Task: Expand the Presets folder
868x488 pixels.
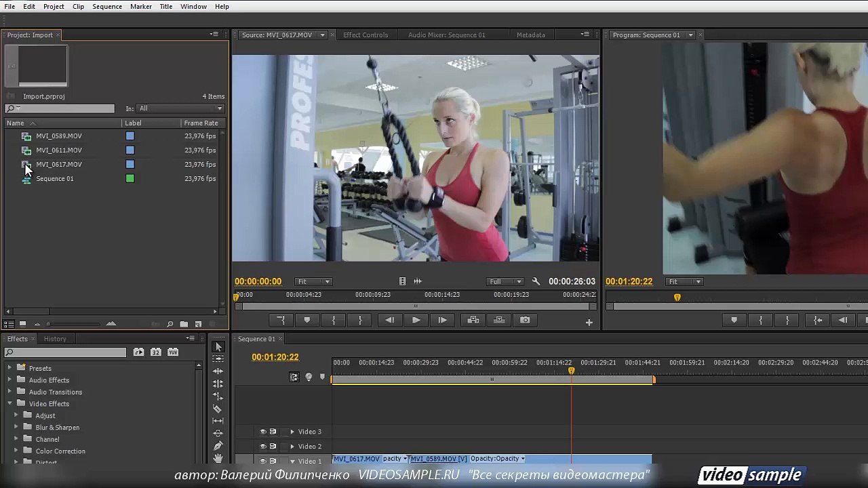Action: (9, 368)
